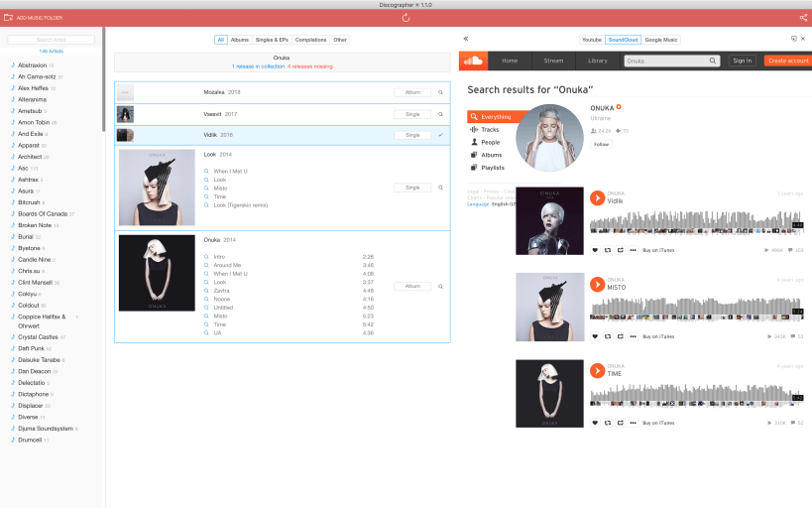Click the SoundCloud search magnifier icon
This screenshot has width=812, height=508.
(713, 61)
